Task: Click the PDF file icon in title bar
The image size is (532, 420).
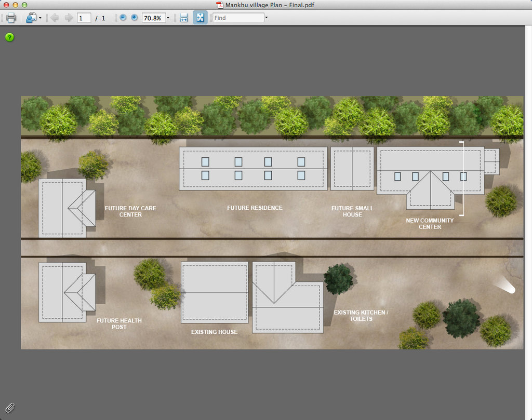Action: pyautogui.click(x=220, y=5)
